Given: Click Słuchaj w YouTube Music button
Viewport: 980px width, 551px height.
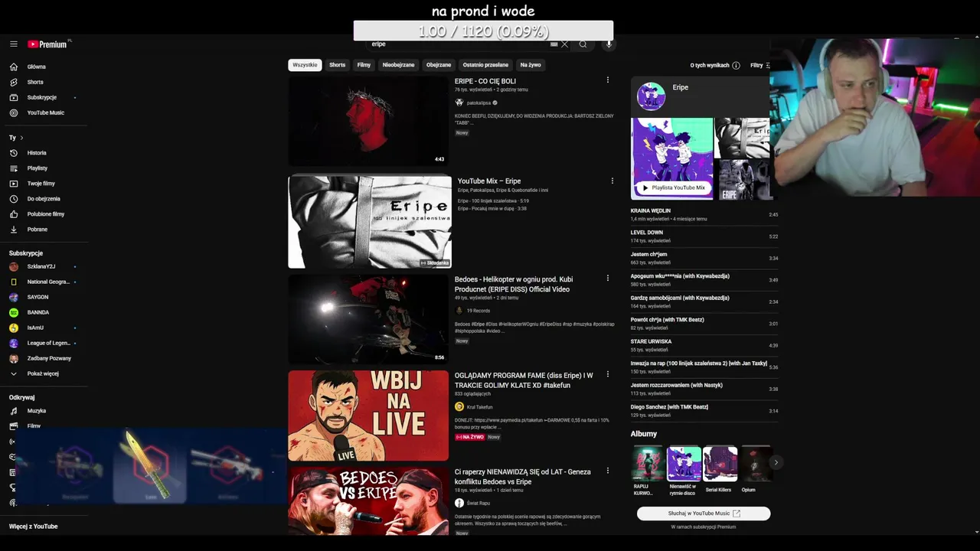Looking at the screenshot, I should 704,514.
